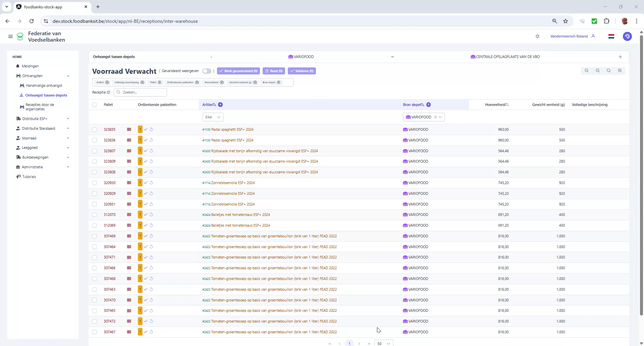Toggle the Gevalideerd weergeven switch

[x=207, y=71]
